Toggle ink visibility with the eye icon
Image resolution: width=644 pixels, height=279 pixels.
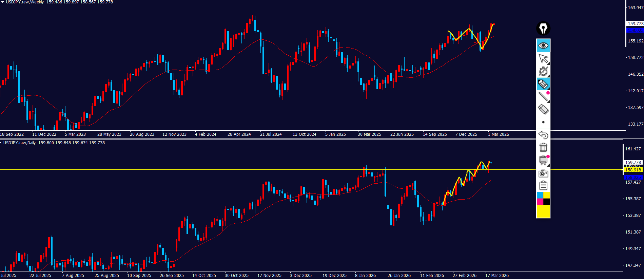pyautogui.click(x=543, y=45)
